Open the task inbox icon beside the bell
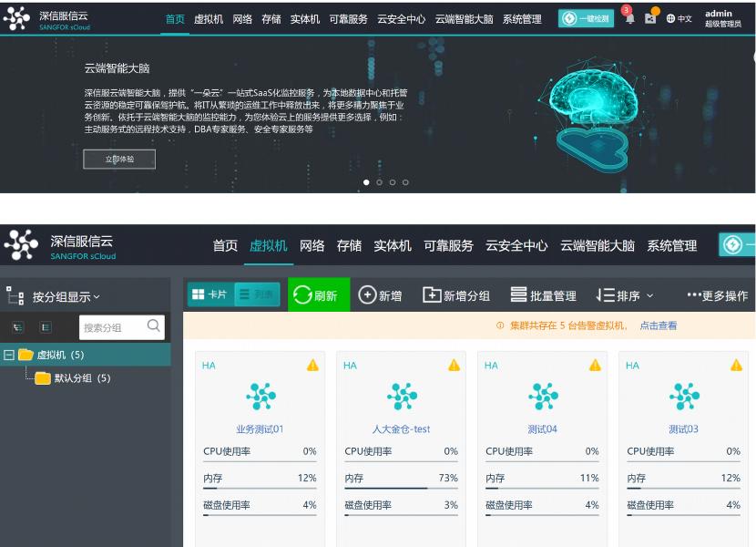 [650, 18]
